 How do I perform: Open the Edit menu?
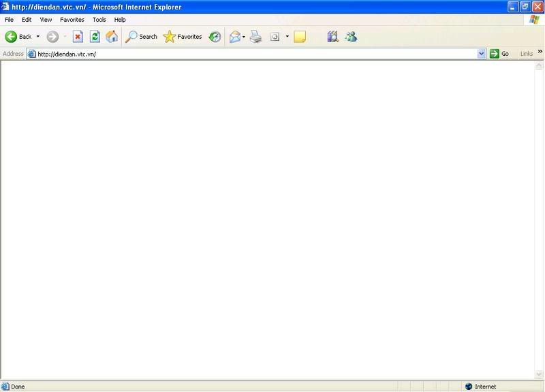pyautogui.click(x=27, y=20)
